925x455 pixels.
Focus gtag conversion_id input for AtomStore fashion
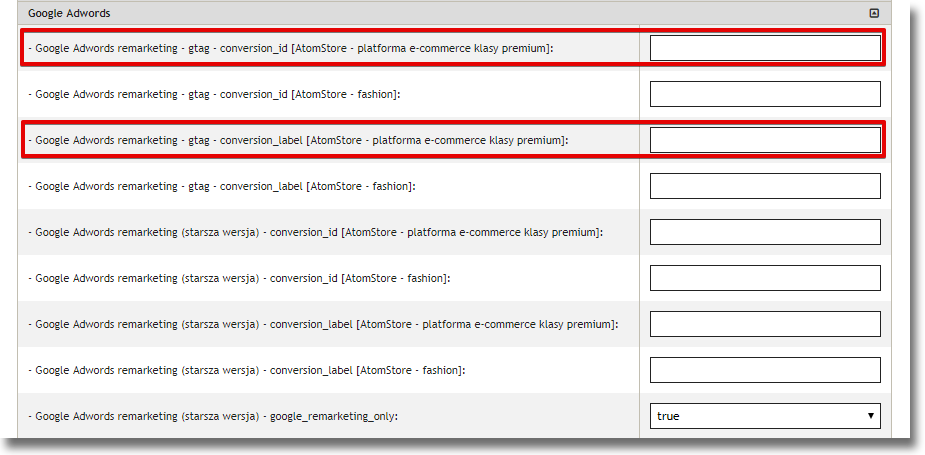click(x=765, y=94)
